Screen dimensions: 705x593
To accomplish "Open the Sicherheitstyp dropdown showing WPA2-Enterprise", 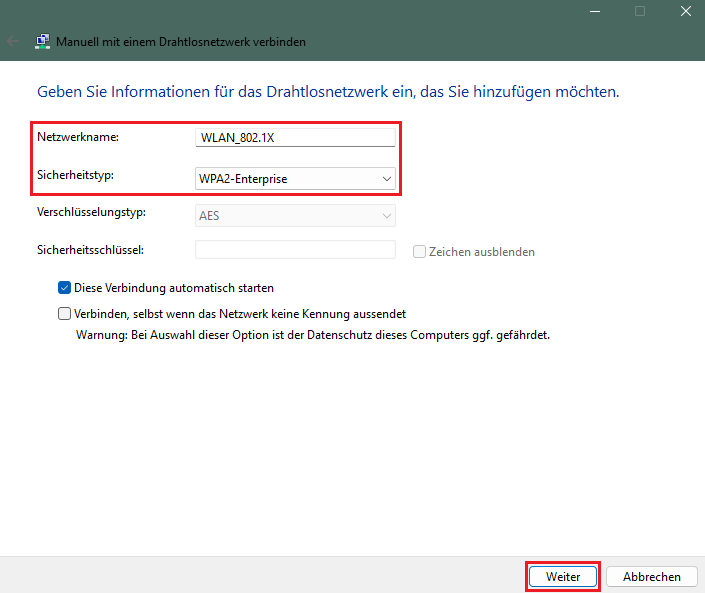I will coord(295,178).
